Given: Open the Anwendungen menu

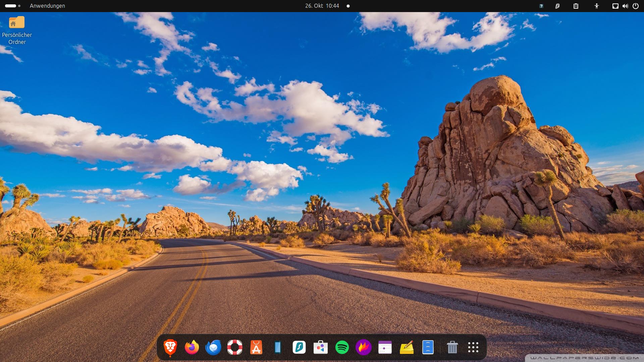Looking at the screenshot, I should point(47,6).
